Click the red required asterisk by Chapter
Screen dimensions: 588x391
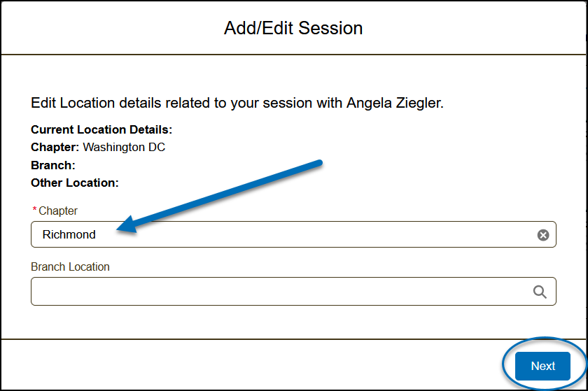pyautogui.click(x=35, y=211)
